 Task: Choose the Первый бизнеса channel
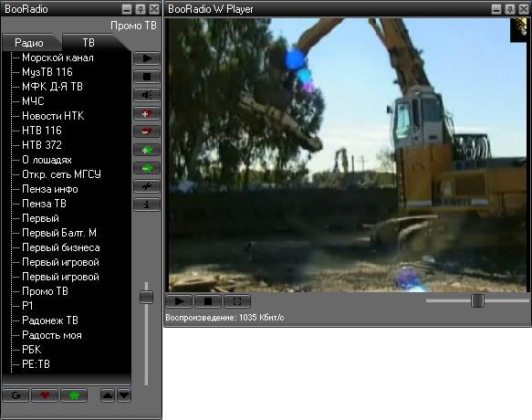tap(61, 247)
